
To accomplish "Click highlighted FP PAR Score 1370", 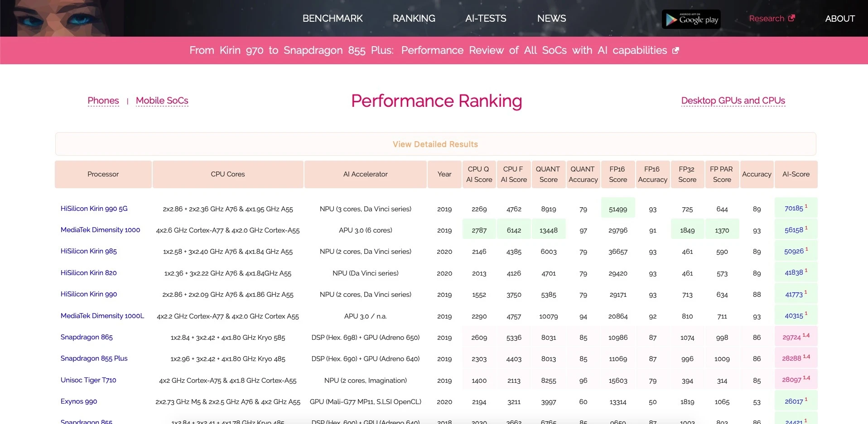I will click(722, 230).
